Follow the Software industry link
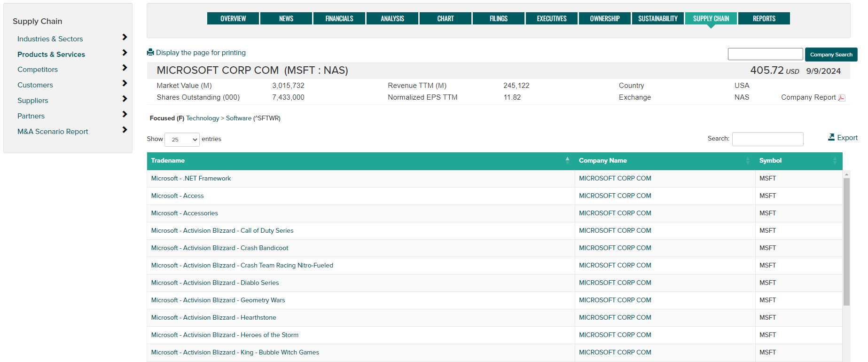The image size is (868, 362). 239,118
